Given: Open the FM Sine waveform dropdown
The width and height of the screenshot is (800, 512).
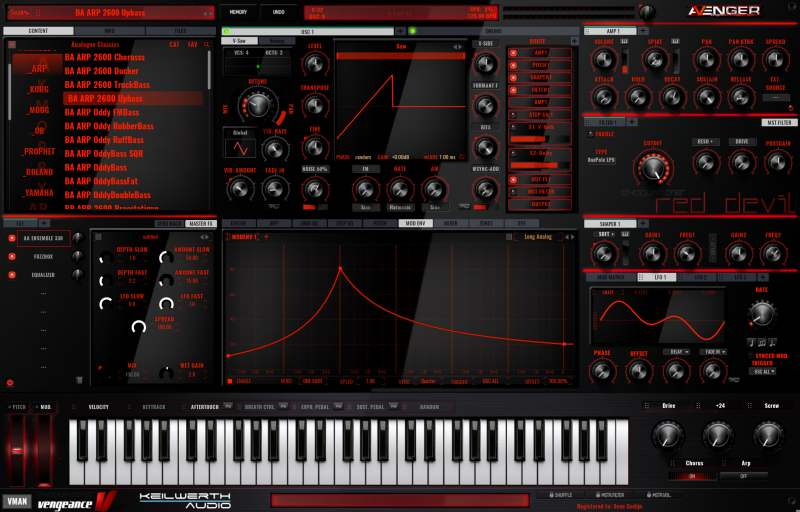Looking at the screenshot, I should coord(365,208).
